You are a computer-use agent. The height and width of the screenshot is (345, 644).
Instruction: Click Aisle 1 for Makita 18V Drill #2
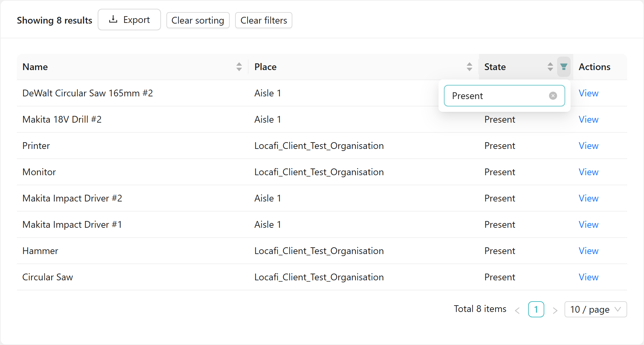[268, 119]
